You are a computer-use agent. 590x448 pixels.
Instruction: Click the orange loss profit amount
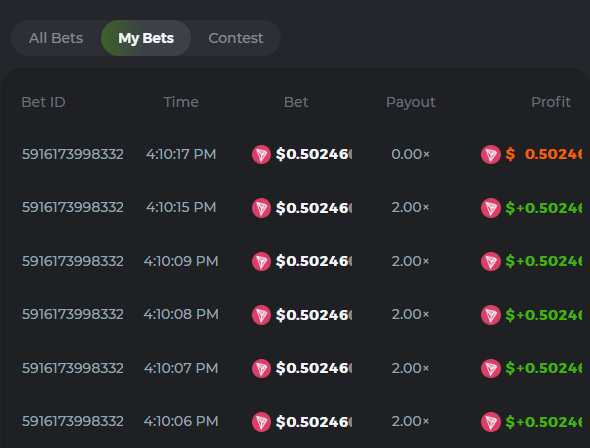(544, 154)
